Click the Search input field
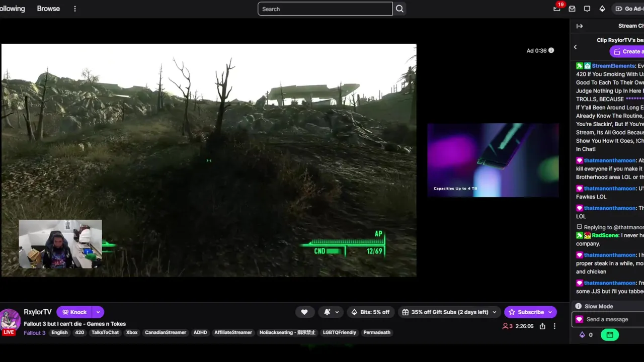This screenshot has height=362, width=644. pyautogui.click(x=325, y=9)
